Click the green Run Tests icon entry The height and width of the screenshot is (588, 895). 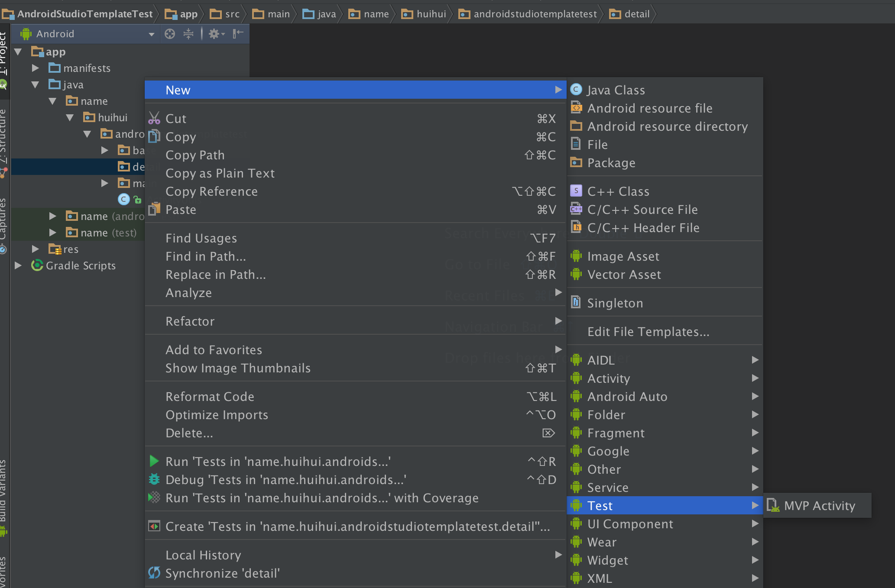point(355,462)
